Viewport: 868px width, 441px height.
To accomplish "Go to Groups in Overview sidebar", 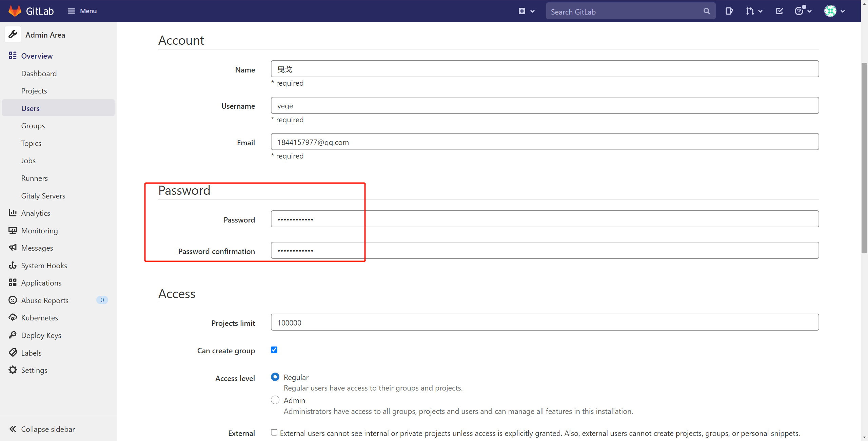I will pyautogui.click(x=33, y=126).
